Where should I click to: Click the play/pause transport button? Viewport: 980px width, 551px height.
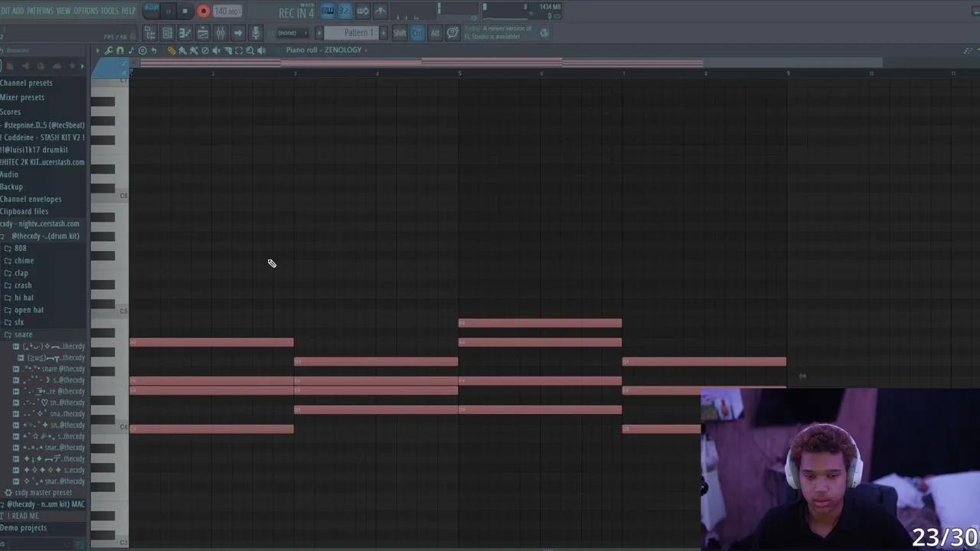(168, 11)
